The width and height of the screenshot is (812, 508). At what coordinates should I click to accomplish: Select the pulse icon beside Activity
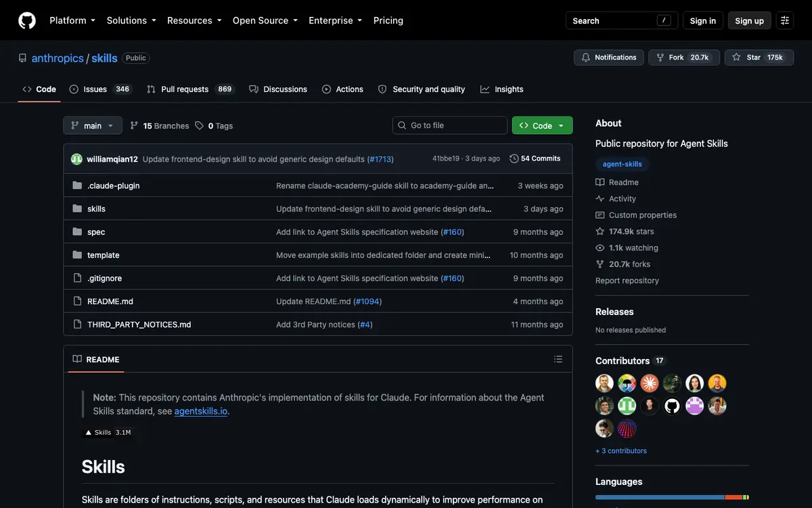(600, 198)
